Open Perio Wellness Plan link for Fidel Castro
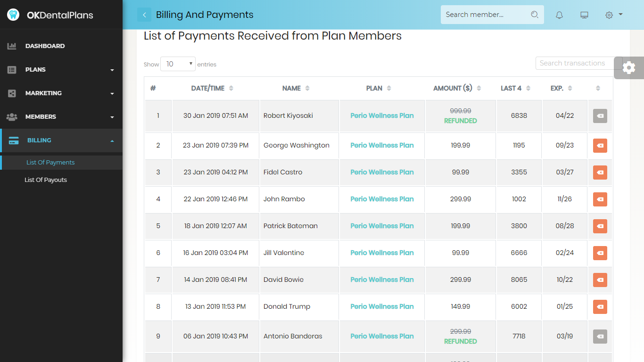 382,173
